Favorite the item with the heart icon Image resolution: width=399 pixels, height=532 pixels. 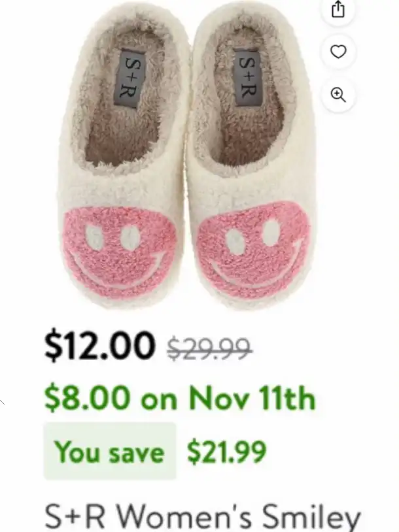[338, 52]
